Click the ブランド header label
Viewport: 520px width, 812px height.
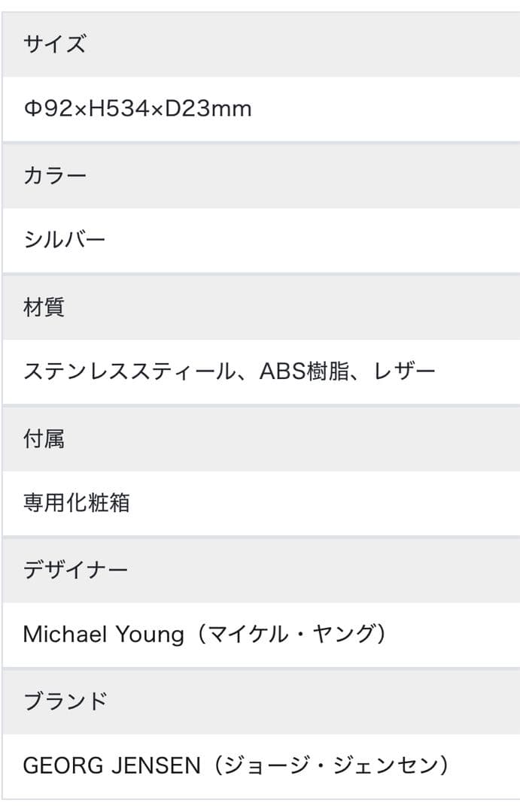click(65, 701)
